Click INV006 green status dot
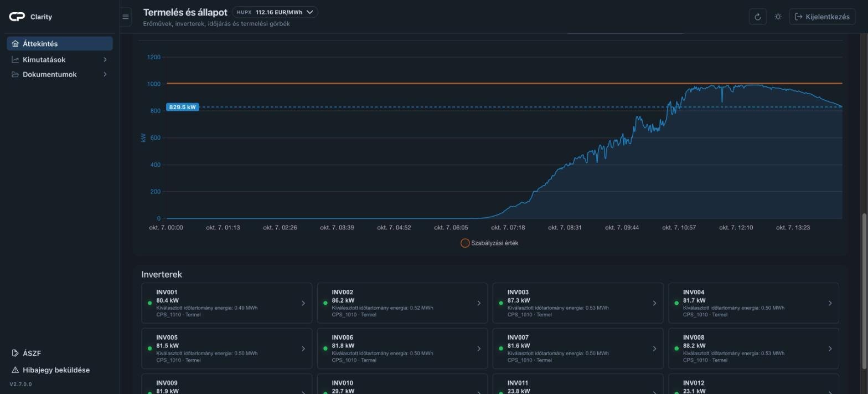 325,349
